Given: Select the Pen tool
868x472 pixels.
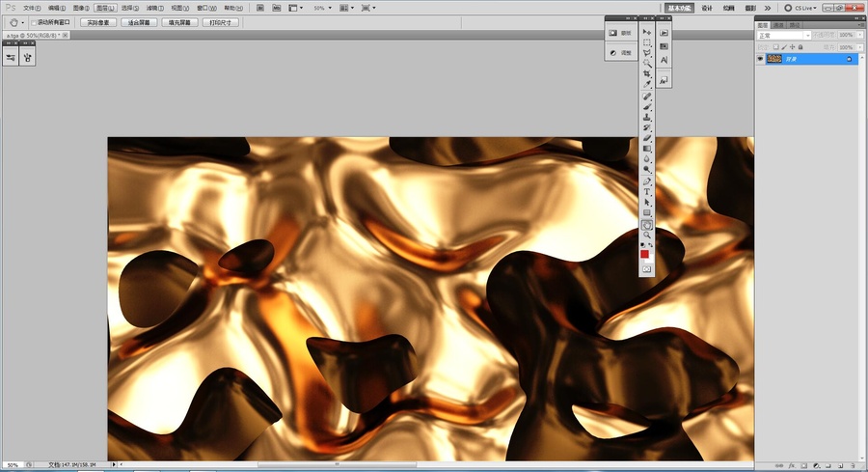Looking at the screenshot, I should pyautogui.click(x=646, y=181).
